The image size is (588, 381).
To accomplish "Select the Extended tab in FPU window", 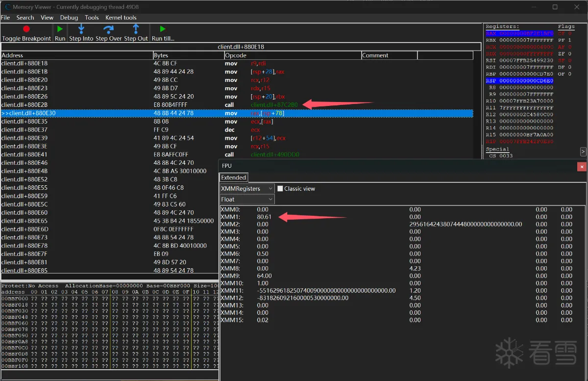I will 233,178.
